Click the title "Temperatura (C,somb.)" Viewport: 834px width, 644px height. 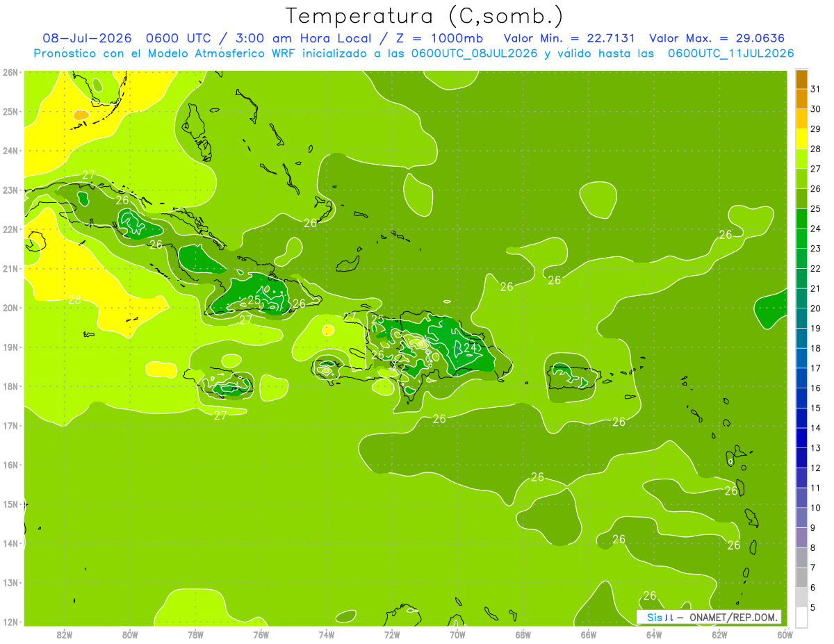pos(425,16)
